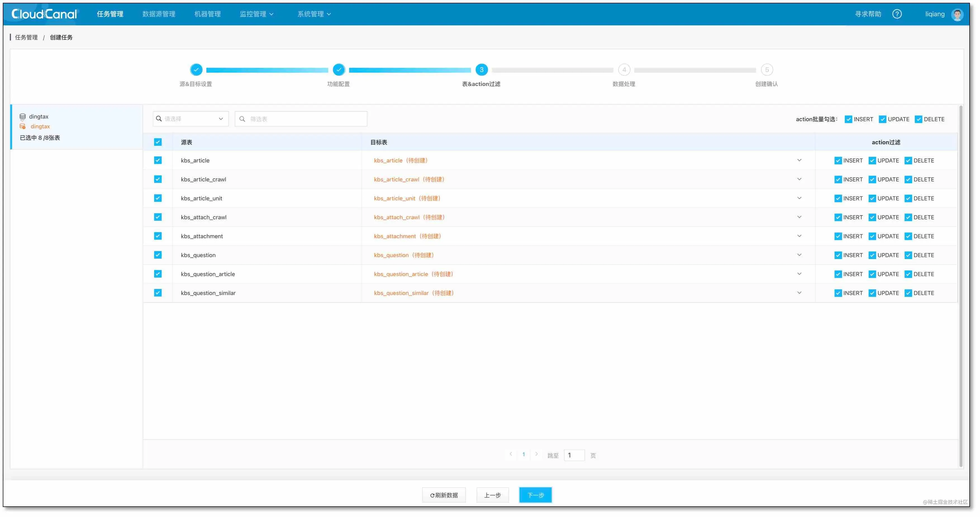Screen dimensions: 980x517
Task: Expand target table dropdown for kbs_article
Action: pyautogui.click(x=799, y=160)
